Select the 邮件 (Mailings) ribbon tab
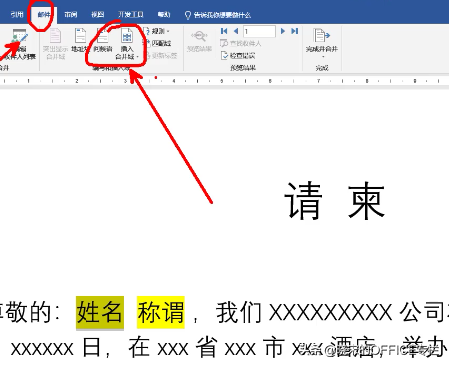 coord(44,15)
